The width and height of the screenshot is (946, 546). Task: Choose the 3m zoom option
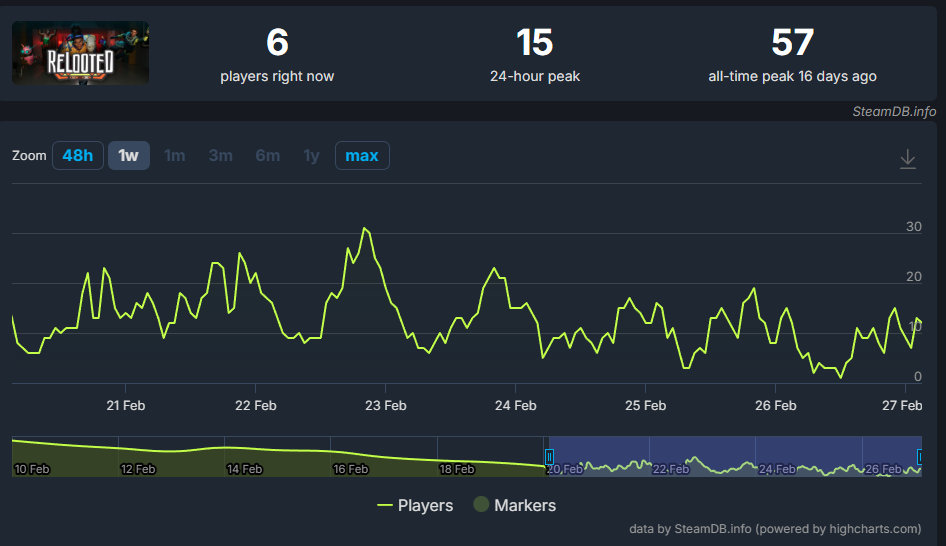220,156
